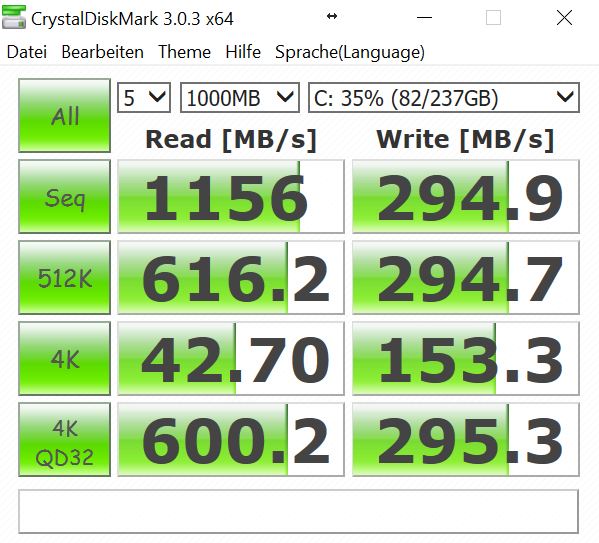
Task: Open the Bearbeiten menu
Action: [x=102, y=52]
